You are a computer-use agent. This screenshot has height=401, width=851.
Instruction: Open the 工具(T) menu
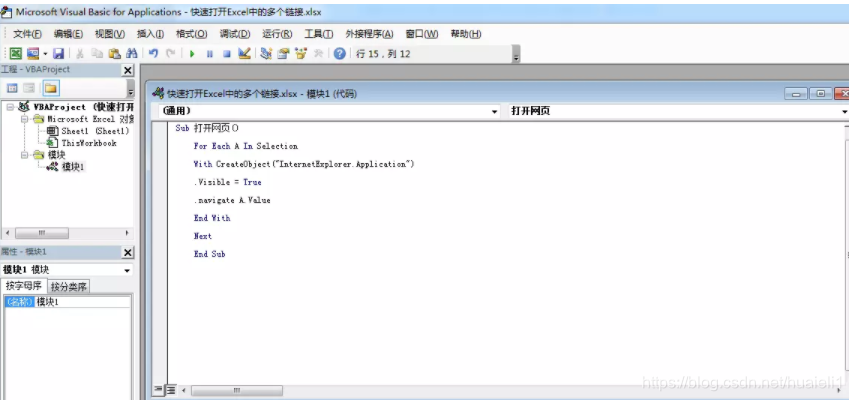[319, 34]
